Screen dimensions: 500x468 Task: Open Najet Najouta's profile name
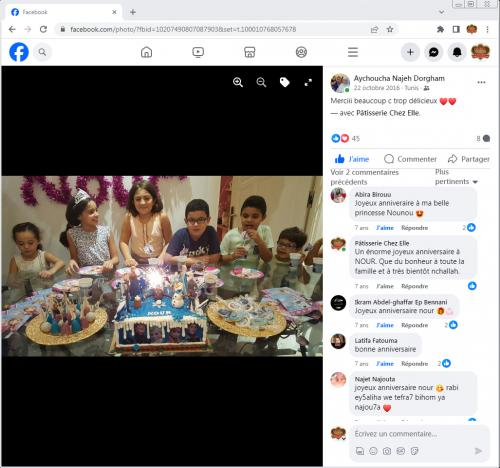375,379
